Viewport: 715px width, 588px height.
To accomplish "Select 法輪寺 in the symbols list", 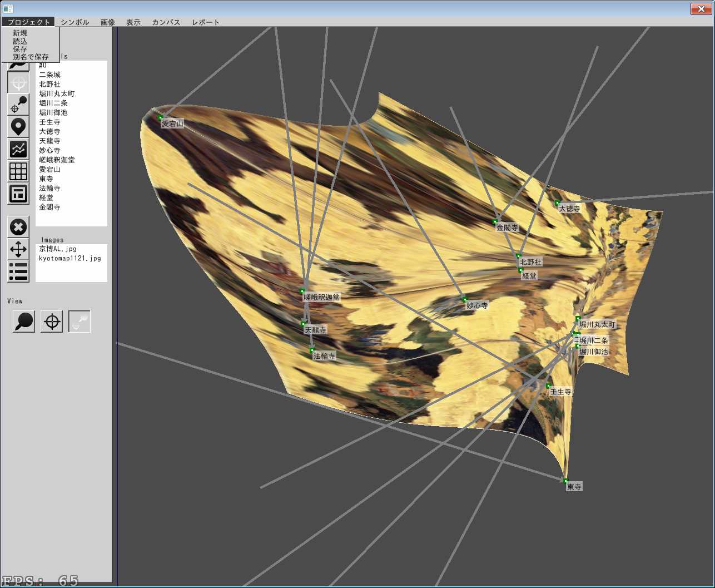I will pos(49,188).
